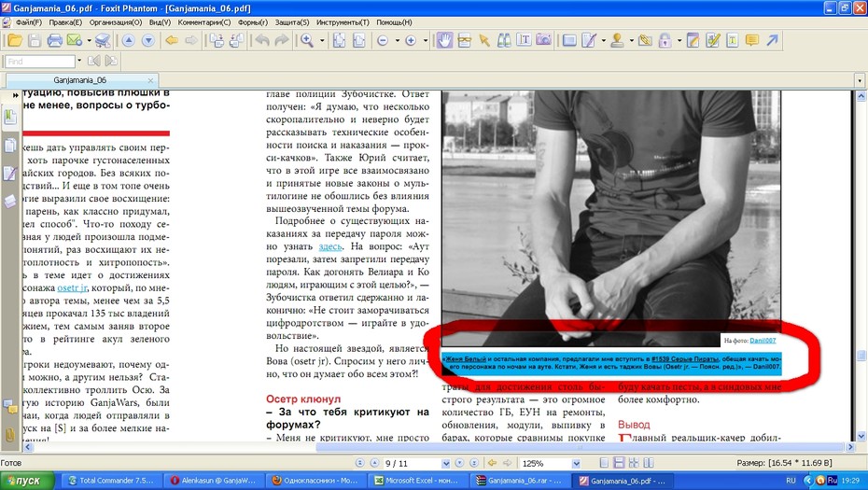Select the yellow Note comment tool
The image size is (868, 490).
pos(751,40)
